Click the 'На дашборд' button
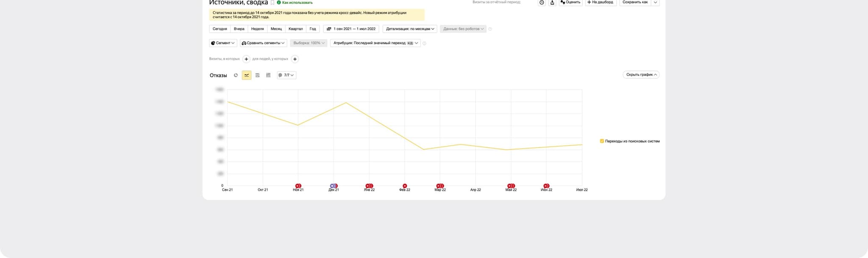868x258 pixels. [600, 3]
